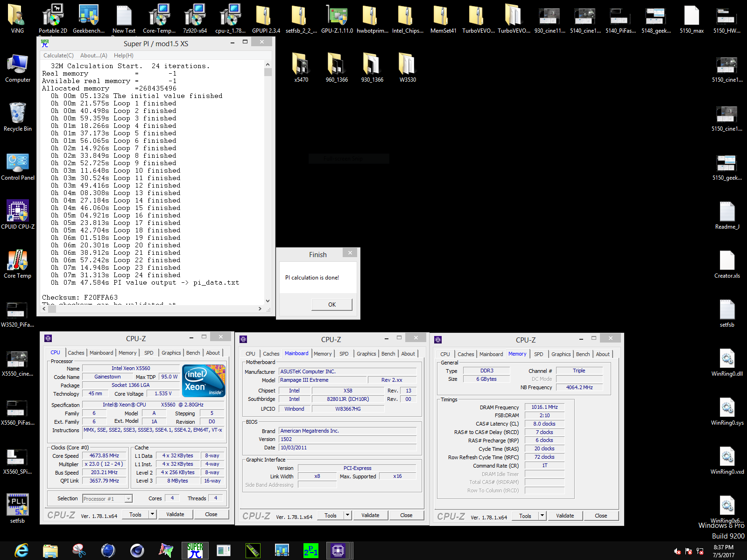Open the Computer desktop icon
The width and height of the screenshot is (747, 560).
click(18, 68)
